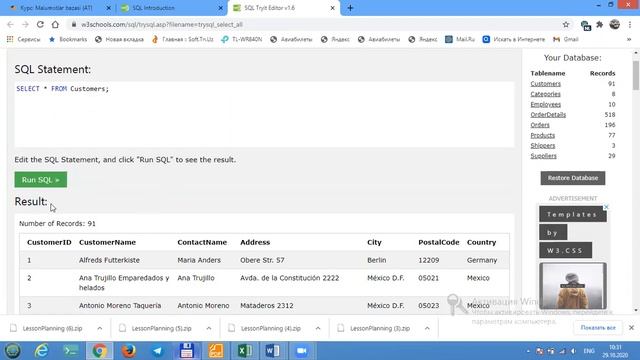
Task: Open Telegram from the taskbar
Action: point(158,351)
